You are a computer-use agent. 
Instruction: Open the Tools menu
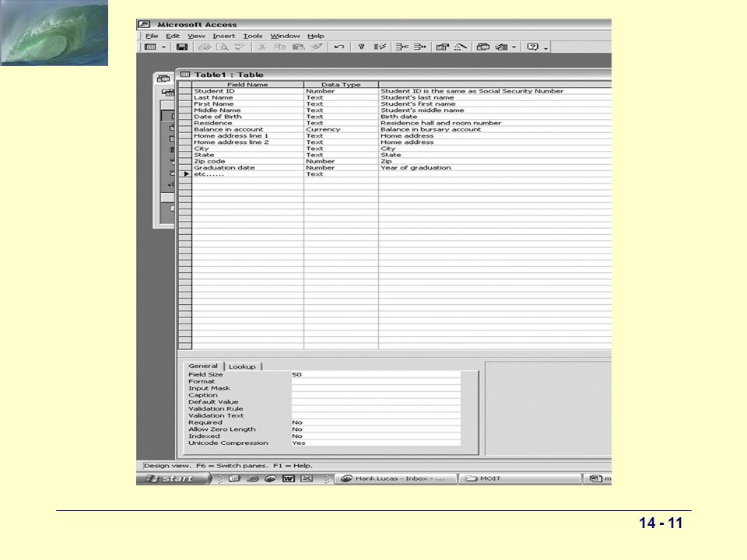coord(252,36)
